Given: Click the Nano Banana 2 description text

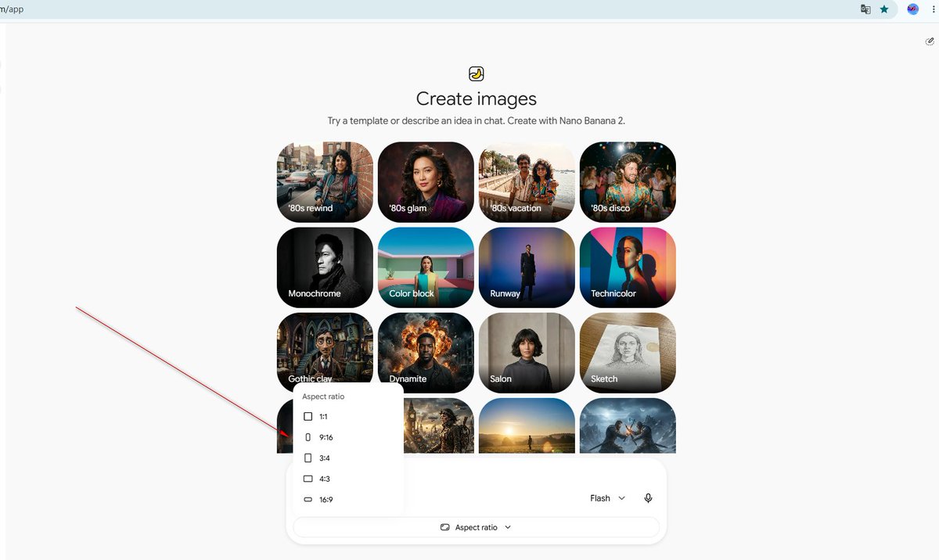Looking at the screenshot, I should (x=477, y=121).
